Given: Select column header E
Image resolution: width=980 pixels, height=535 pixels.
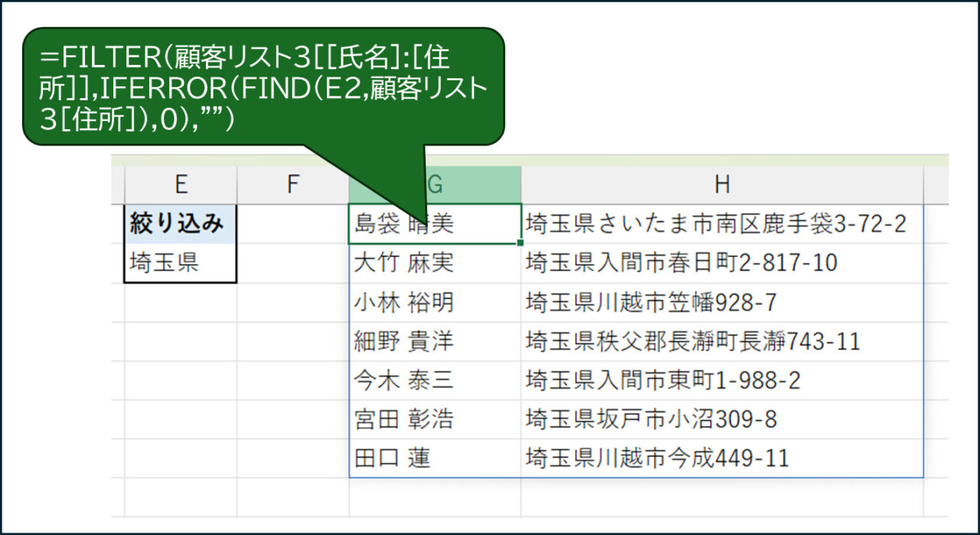Looking at the screenshot, I should (x=181, y=185).
